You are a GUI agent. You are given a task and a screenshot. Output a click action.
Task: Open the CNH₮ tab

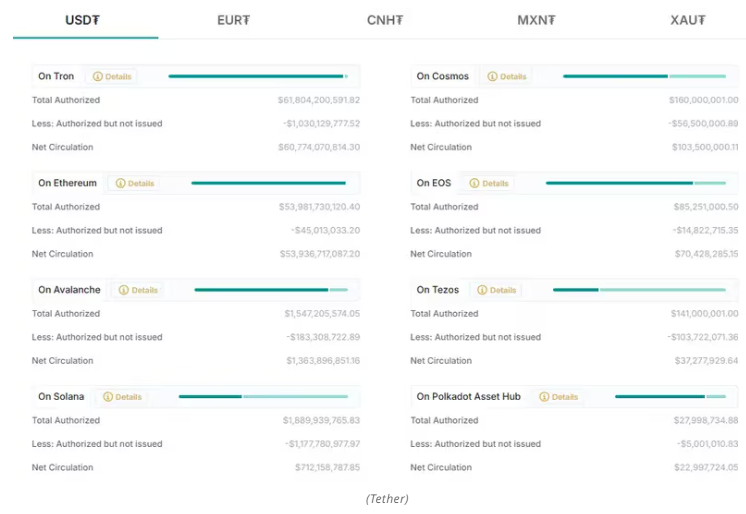click(385, 20)
